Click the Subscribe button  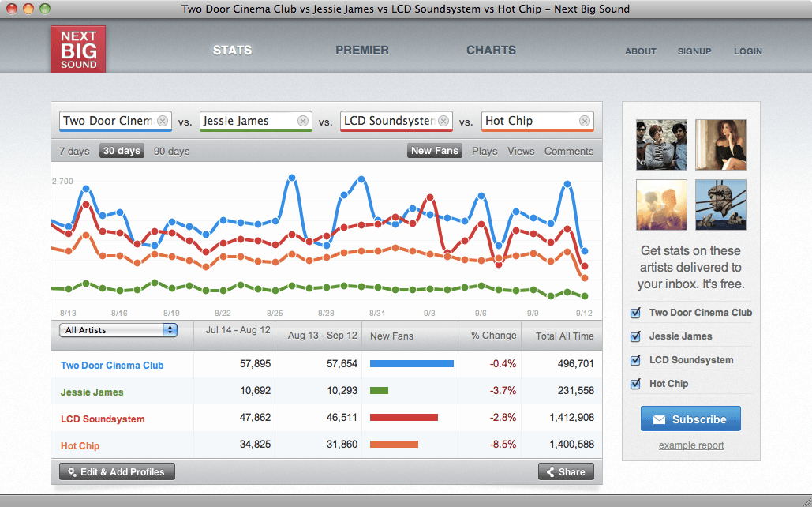(x=690, y=419)
